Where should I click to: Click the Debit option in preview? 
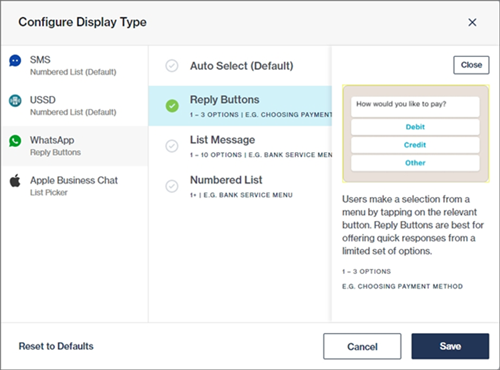415,127
